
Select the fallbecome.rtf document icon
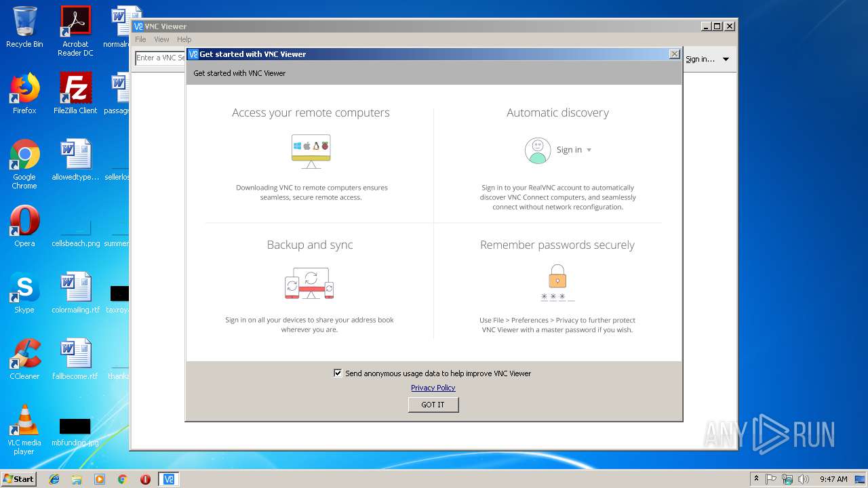(75, 359)
